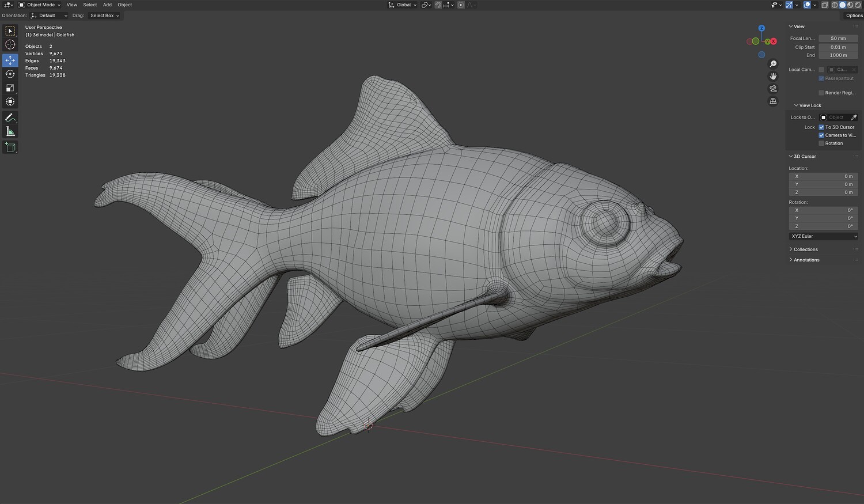
Task: Open the View menu
Action: (x=72, y=5)
